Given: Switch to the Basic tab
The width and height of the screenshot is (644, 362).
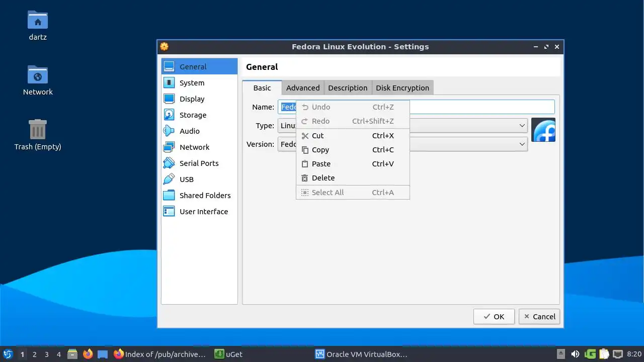Looking at the screenshot, I should tap(262, 87).
